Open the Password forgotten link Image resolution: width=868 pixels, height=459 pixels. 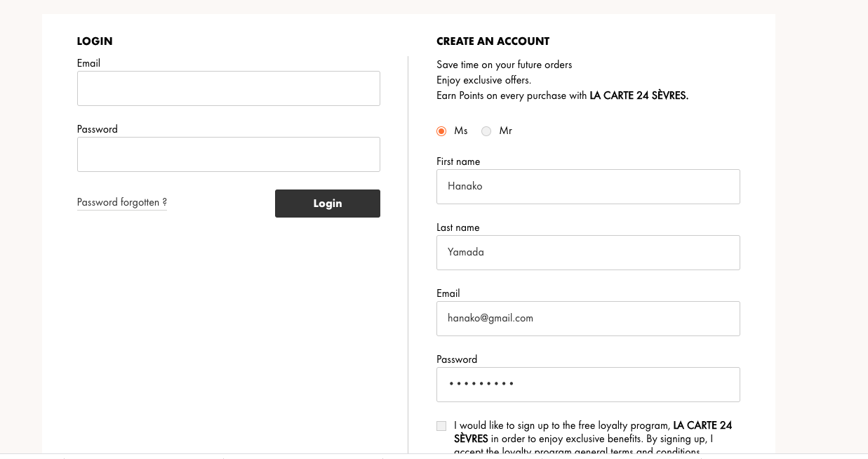pyautogui.click(x=121, y=202)
